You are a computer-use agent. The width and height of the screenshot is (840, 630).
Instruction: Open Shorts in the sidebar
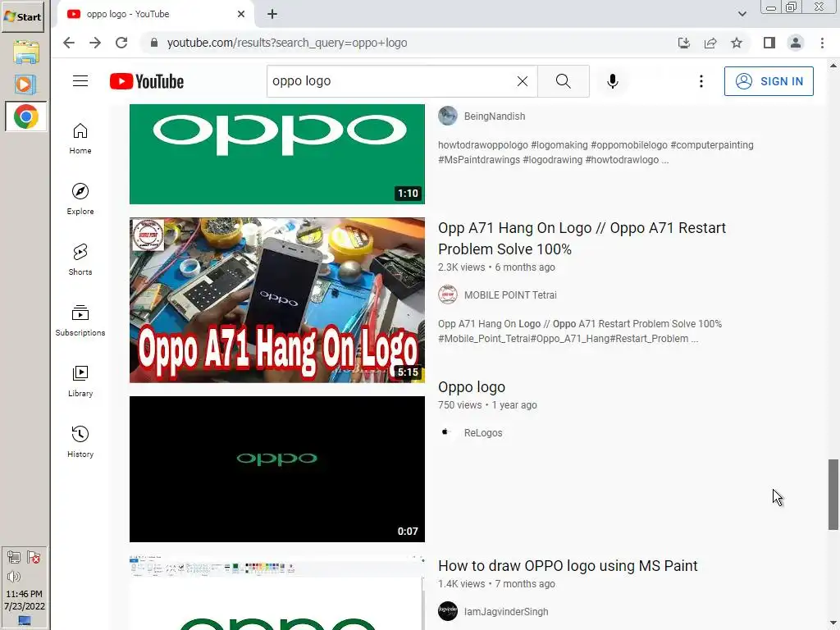click(80, 259)
